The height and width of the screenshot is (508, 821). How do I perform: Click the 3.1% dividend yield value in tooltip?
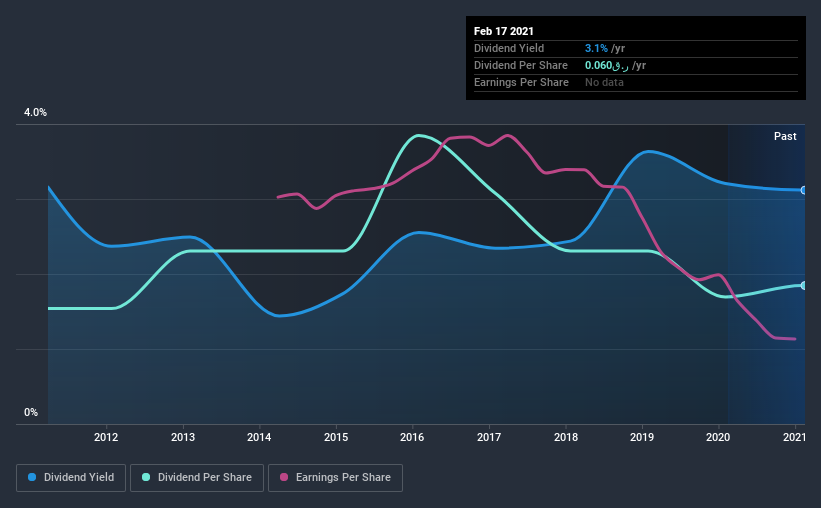point(596,48)
